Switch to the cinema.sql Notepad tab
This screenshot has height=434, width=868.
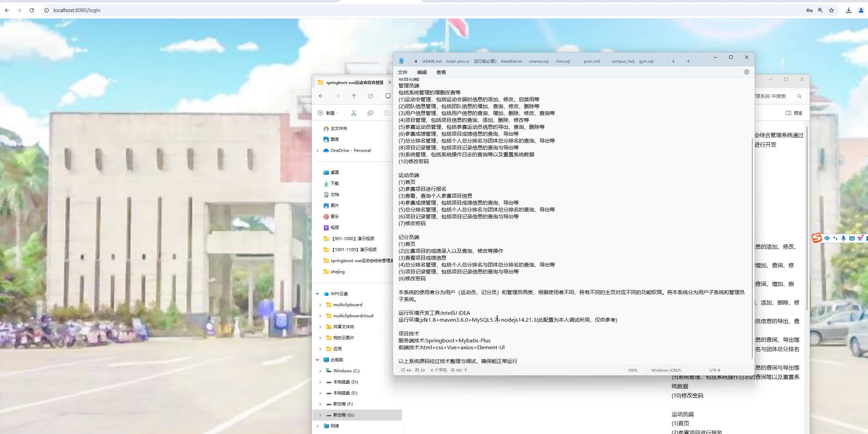coord(539,61)
